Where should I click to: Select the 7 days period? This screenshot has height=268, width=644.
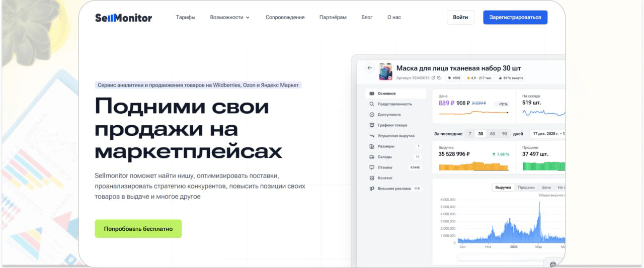point(469,134)
